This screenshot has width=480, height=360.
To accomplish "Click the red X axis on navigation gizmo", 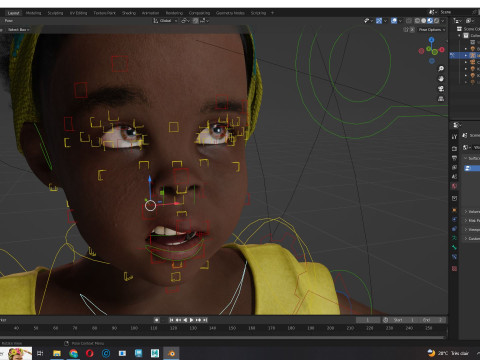I will [x=442, y=50].
